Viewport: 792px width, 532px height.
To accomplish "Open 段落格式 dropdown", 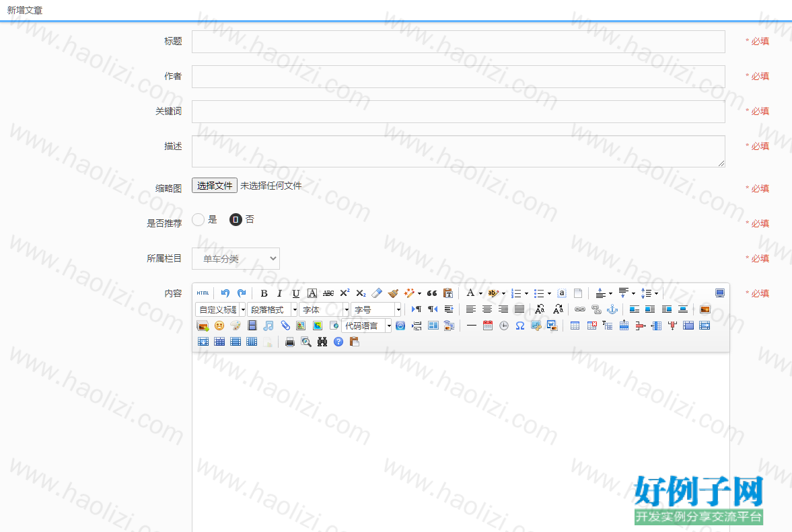I will 273,309.
